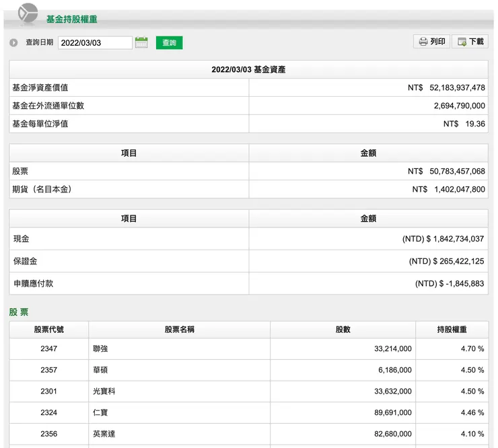498x448 pixels.
Task: Print the page with 列印 button
Action: pyautogui.click(x=431, y=42)
